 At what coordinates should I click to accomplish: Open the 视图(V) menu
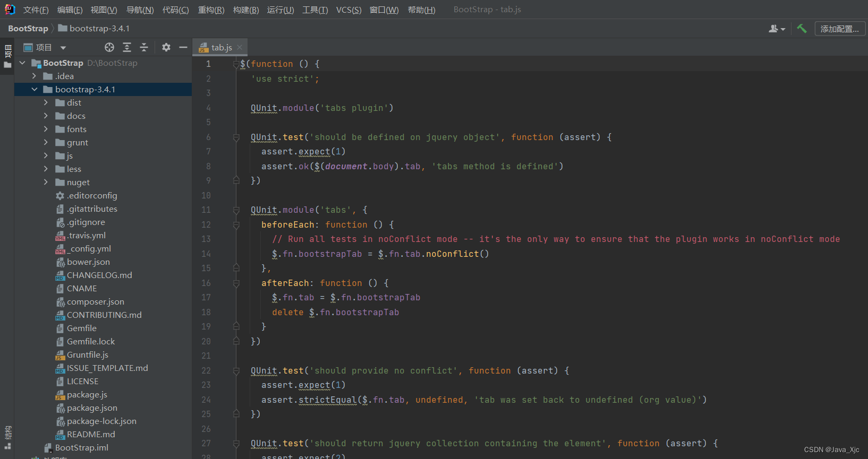104,10
